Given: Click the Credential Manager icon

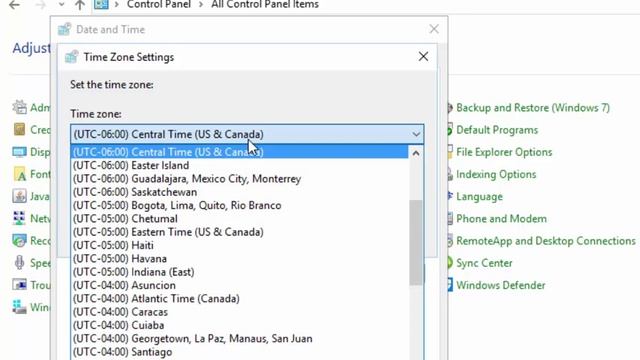Looking at the screenshot, I should coord(19,129).
